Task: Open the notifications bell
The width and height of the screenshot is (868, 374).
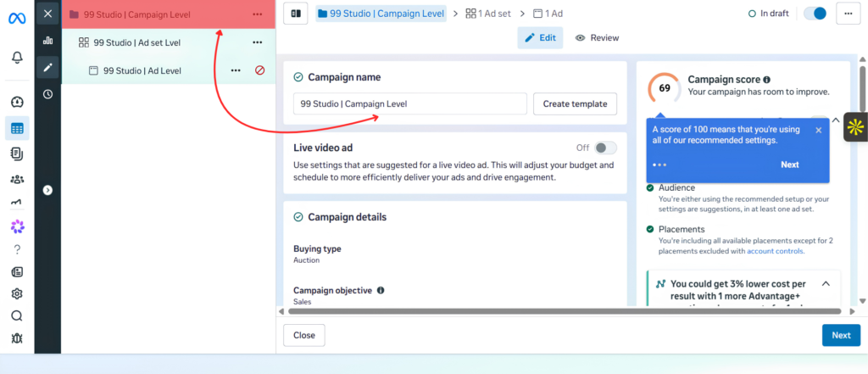Action: (x=17, y=57)
